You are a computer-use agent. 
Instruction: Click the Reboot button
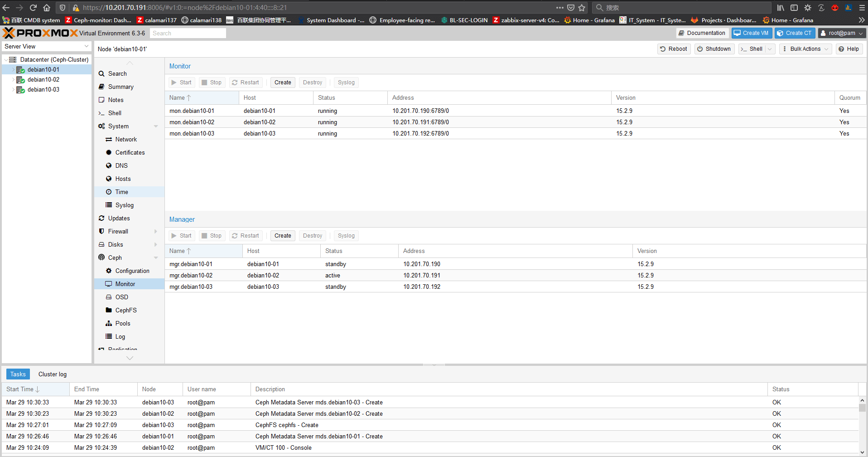[x=674, y=49]
